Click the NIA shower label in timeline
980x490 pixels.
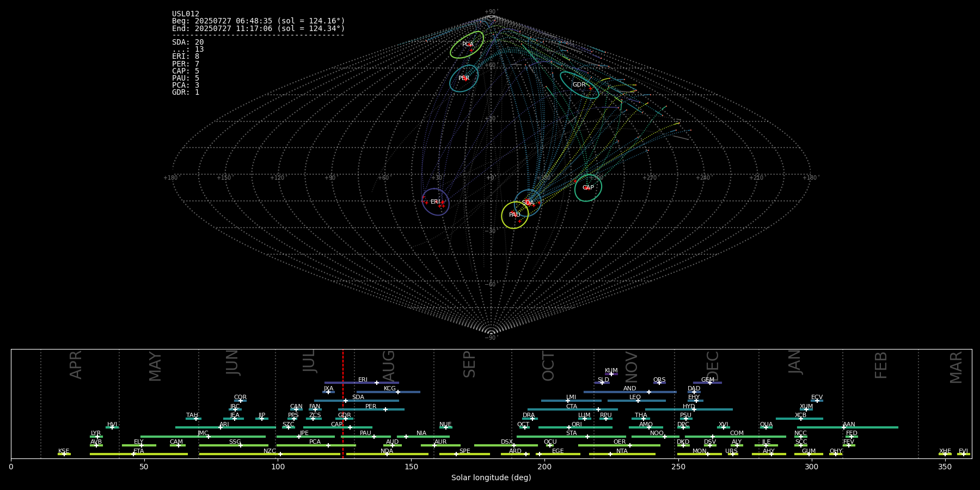(x=421, y=433)
